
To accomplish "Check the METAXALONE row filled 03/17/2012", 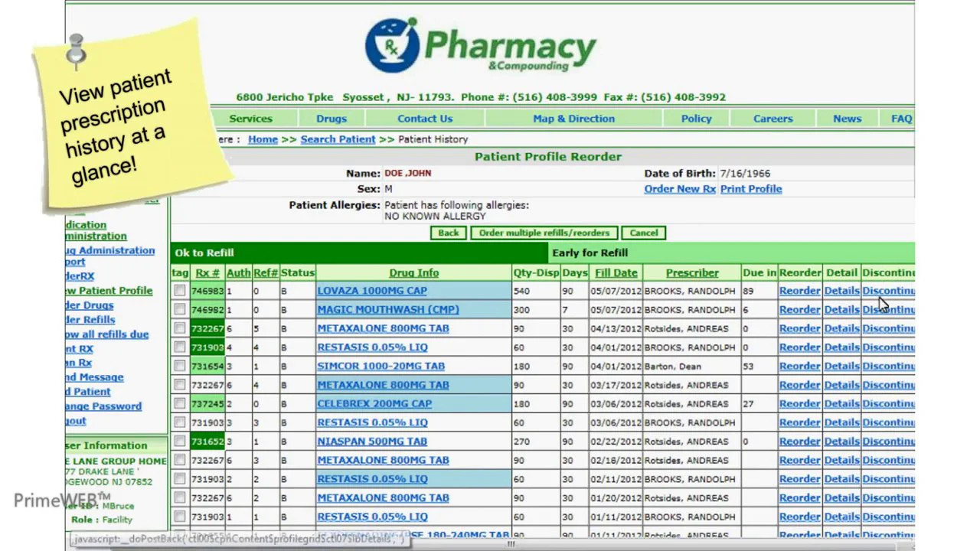I will (x=179, y=384).
